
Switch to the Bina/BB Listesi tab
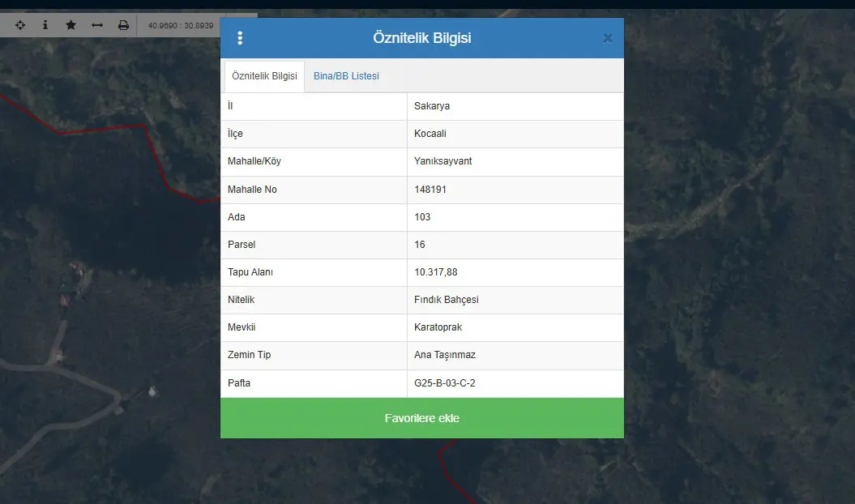[346, 76]
